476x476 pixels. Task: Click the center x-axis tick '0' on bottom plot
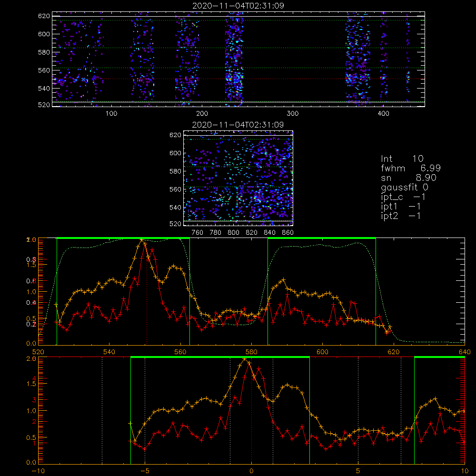[251, 471]
